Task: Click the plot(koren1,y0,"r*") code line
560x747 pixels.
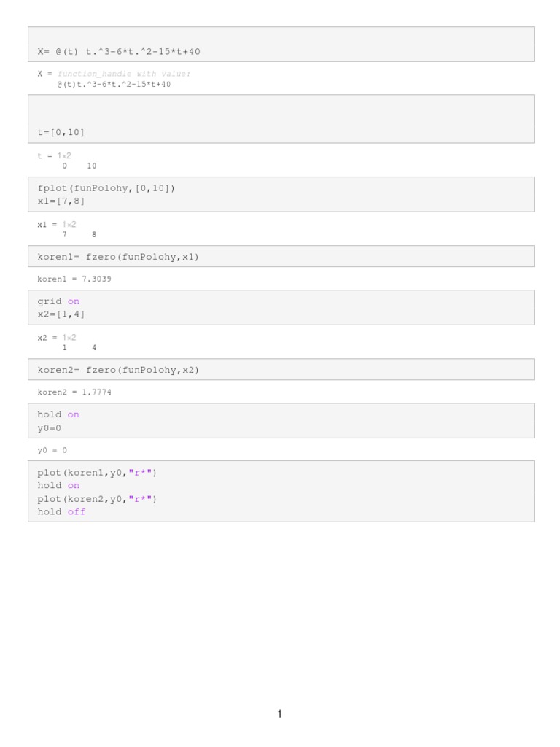Action: point(97,473)
